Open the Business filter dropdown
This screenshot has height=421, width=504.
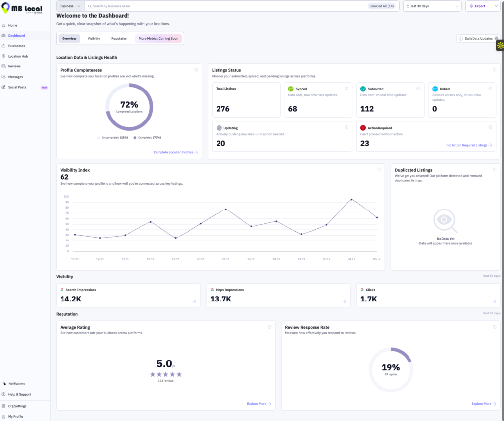click(x=70, y=6)
